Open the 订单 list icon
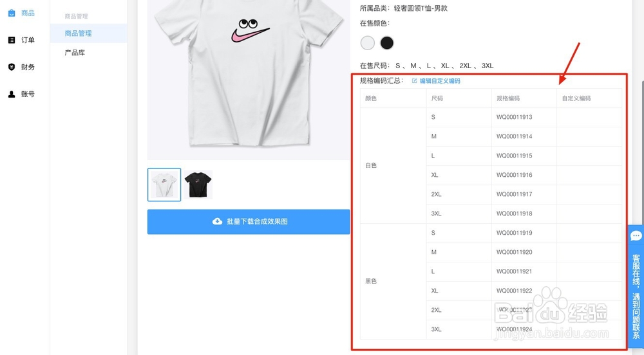The width and height of the screenshot is (644, 355). (x=12, y=40)
